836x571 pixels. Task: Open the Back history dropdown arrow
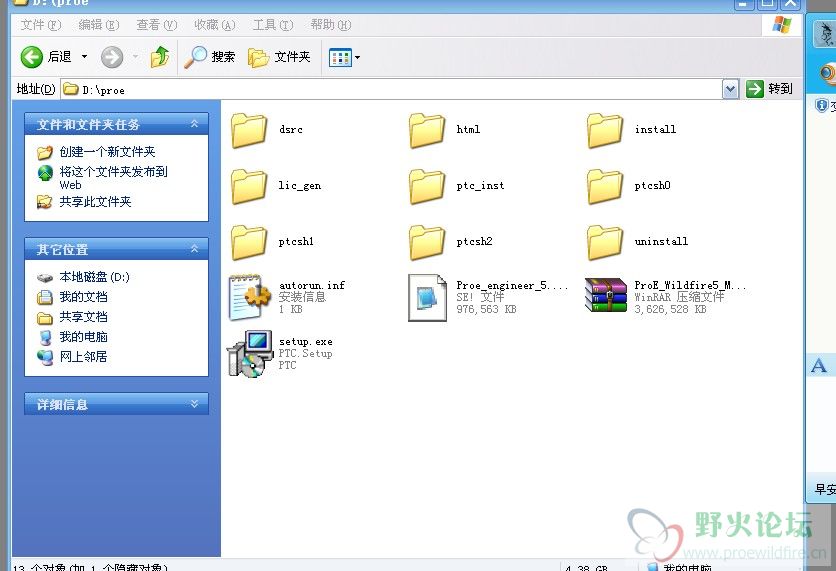tap(84, 57)
